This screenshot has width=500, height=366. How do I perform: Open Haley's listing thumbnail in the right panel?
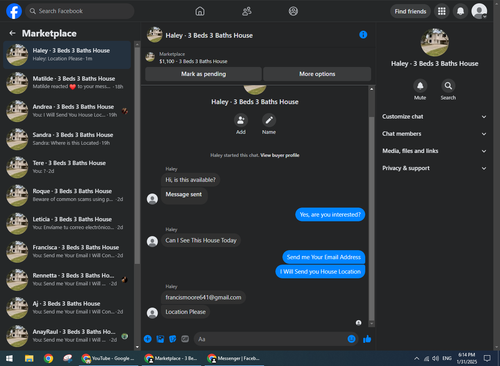click(x=434, y=42)
